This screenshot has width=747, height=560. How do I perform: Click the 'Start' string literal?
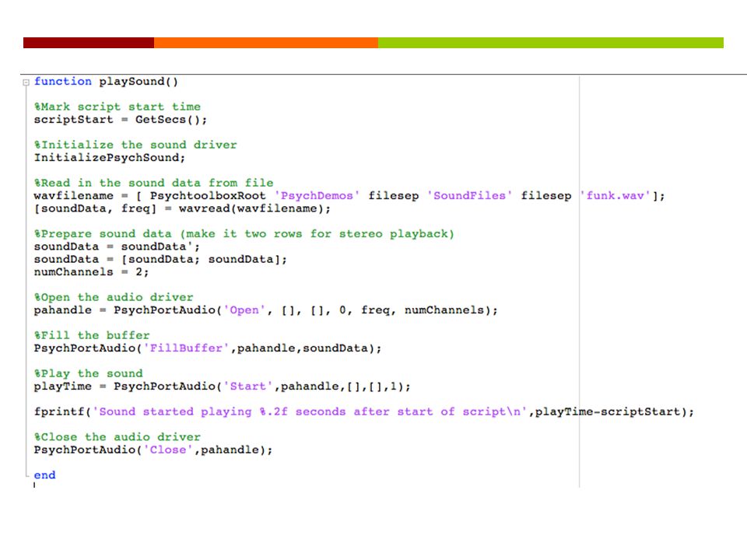(x=247, y=387)
